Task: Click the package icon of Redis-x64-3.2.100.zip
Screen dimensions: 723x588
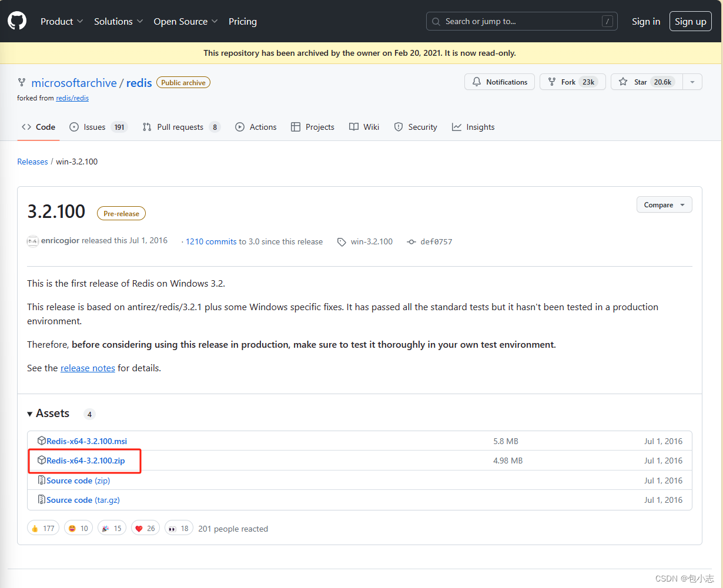Action: click(42, 460)
